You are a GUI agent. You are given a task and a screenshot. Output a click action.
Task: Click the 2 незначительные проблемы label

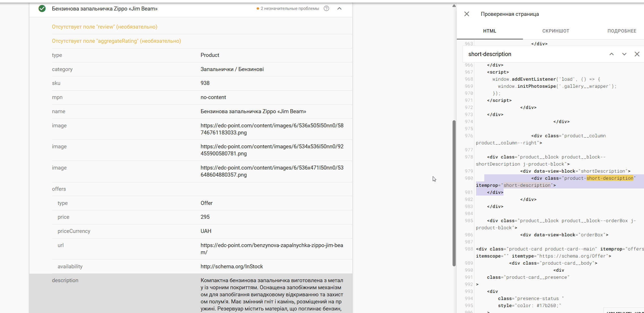289,8
